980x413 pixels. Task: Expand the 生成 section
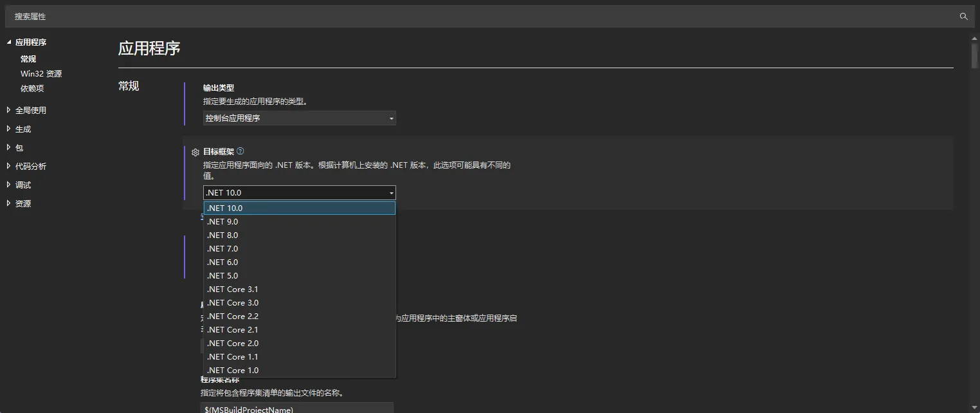point(9,129)
